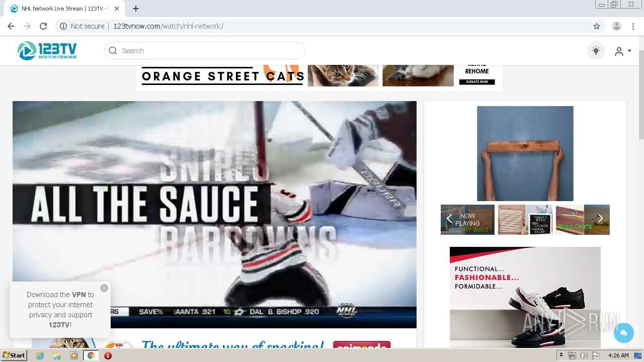The width and height of the screenshot is (644, 362).
Task: Open the Chrome three-dot menu
Action: [633, 26]
